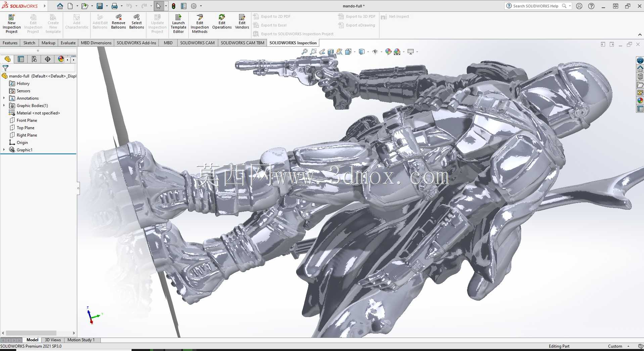The height and width of the screenshot is (351, 644).
Task: Open the PropertyManager tab
Action: tap(21, 59)
